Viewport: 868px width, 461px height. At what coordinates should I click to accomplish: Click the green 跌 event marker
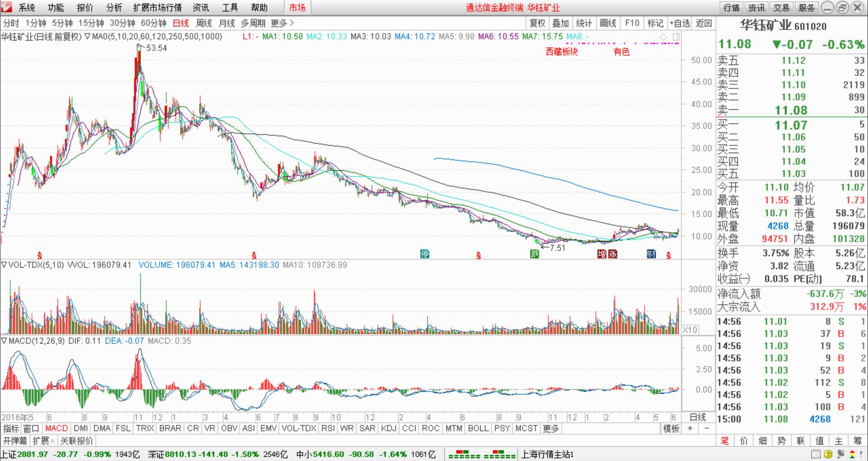pos(535,254)
